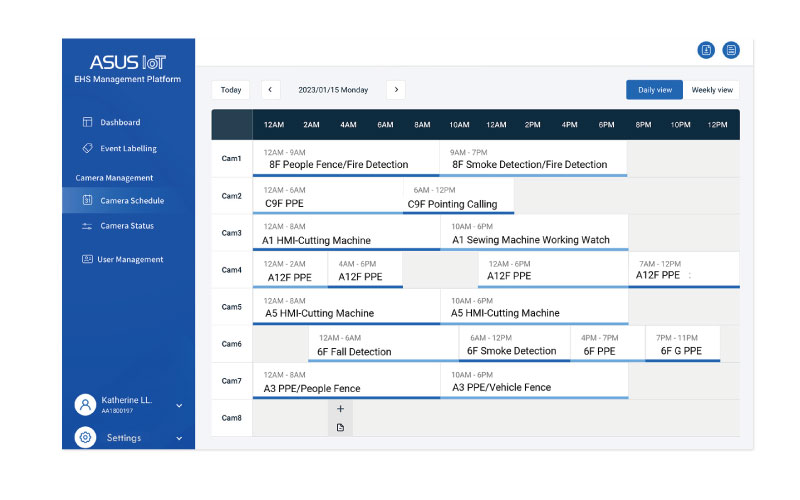Go to the next day with right arrow

point(396,90)
